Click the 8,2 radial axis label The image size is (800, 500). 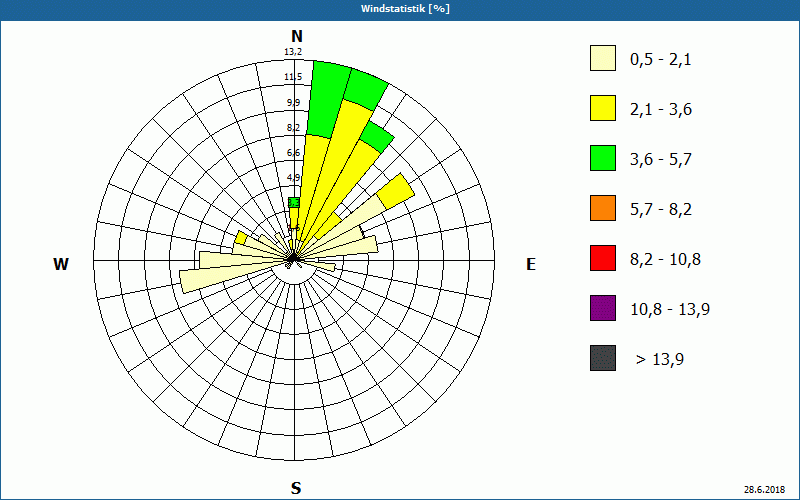click(x=293, y=128)
